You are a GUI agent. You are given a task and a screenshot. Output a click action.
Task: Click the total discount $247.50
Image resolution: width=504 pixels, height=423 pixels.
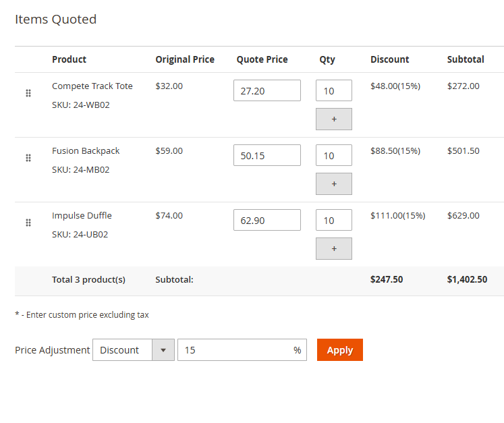coord(387,280)
